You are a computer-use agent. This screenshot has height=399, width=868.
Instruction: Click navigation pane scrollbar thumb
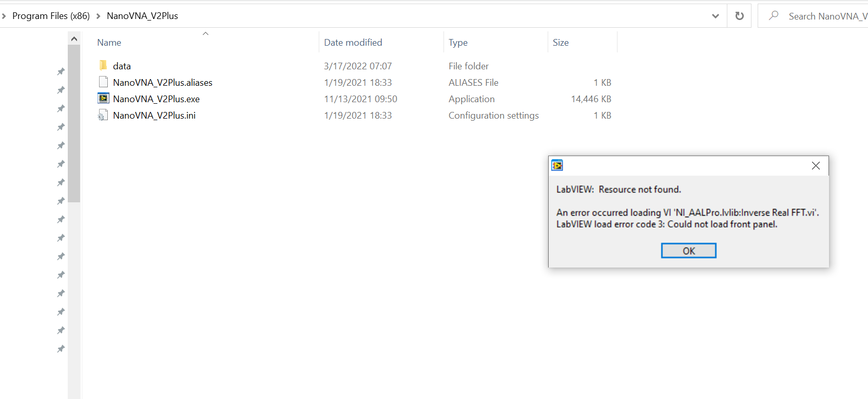pos(74,123)
